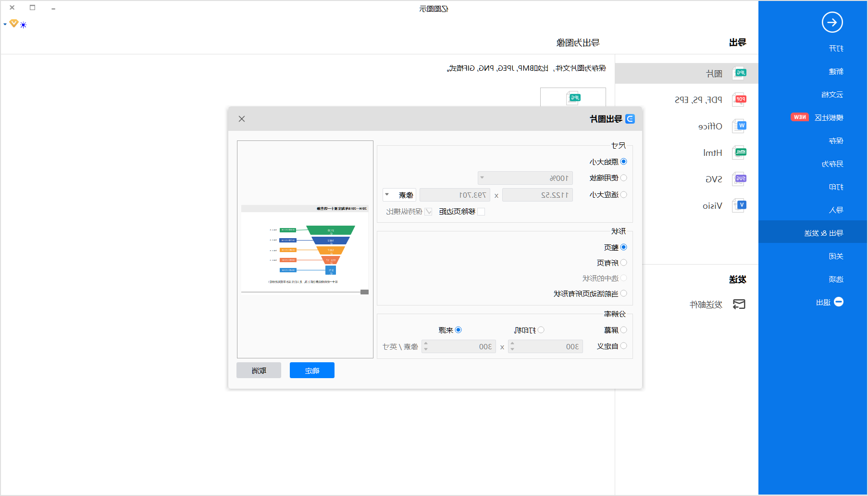Select the PDF export icon

pyautogui.click(x=739, y=100)
